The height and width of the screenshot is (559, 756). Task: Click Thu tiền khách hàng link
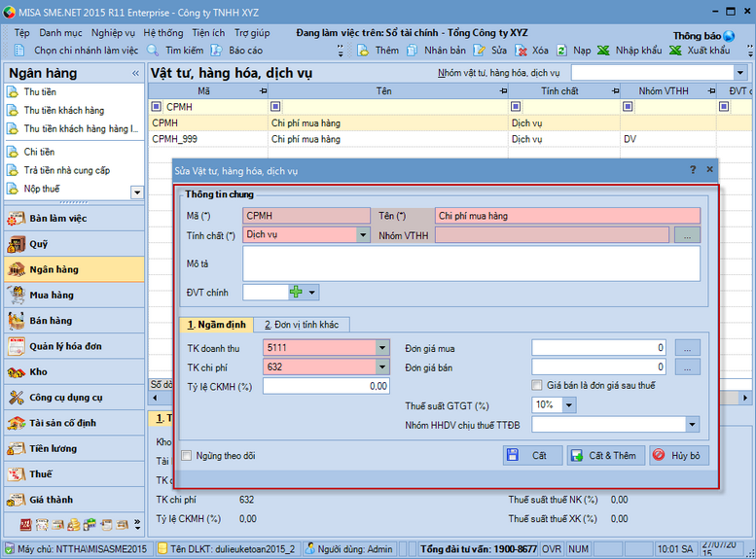[x=64, y=111]
